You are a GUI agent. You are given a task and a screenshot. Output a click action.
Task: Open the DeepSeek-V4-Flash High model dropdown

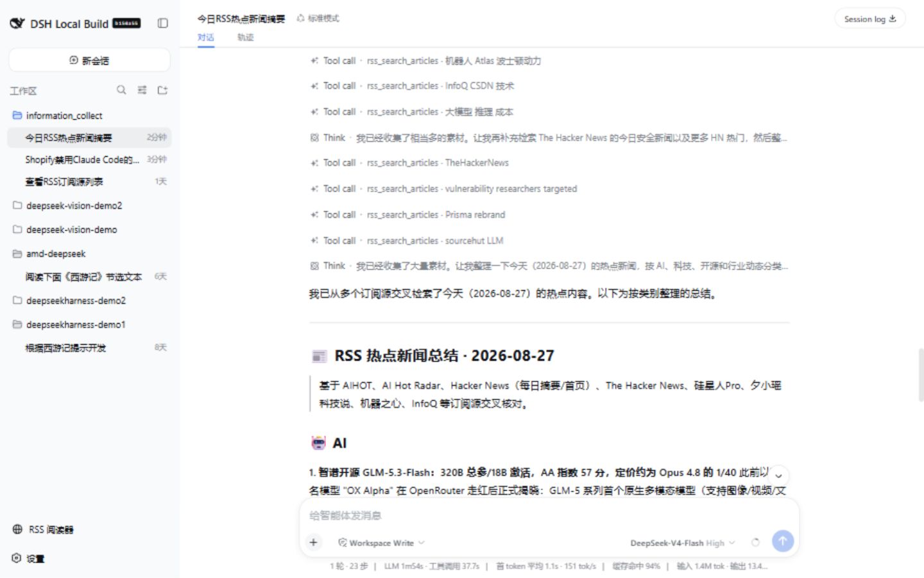tap(683, 543)
